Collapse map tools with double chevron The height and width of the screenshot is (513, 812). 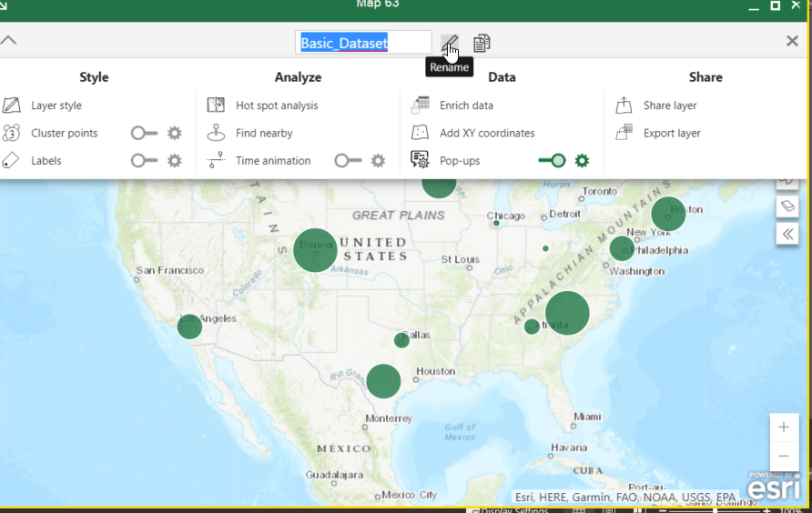(787, 234)
